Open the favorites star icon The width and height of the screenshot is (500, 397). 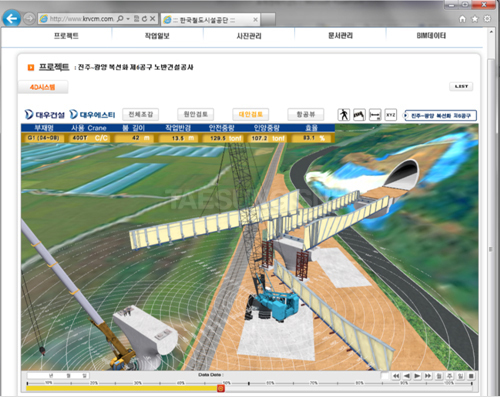tap(475, 19)
